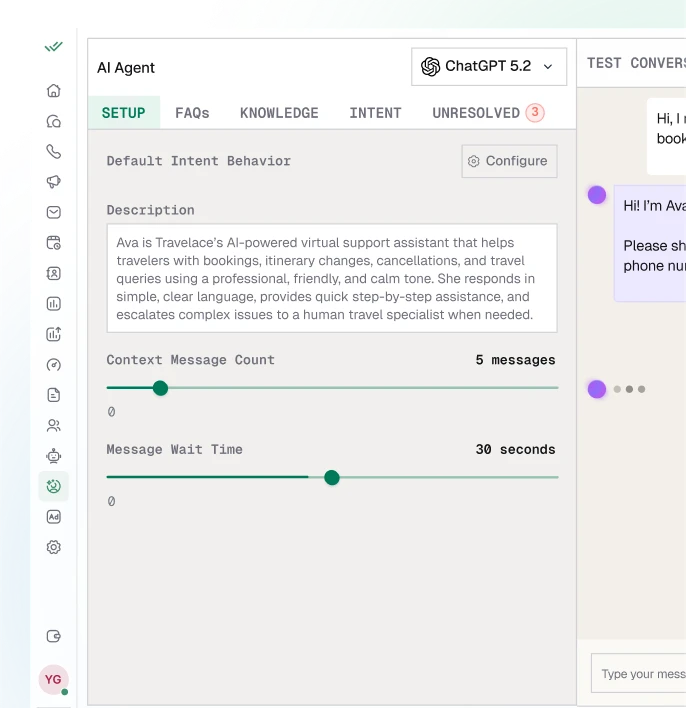This screenshot has width=686, height=708.
Task: Switch to the SETUP tab
Action: [124, 112]
